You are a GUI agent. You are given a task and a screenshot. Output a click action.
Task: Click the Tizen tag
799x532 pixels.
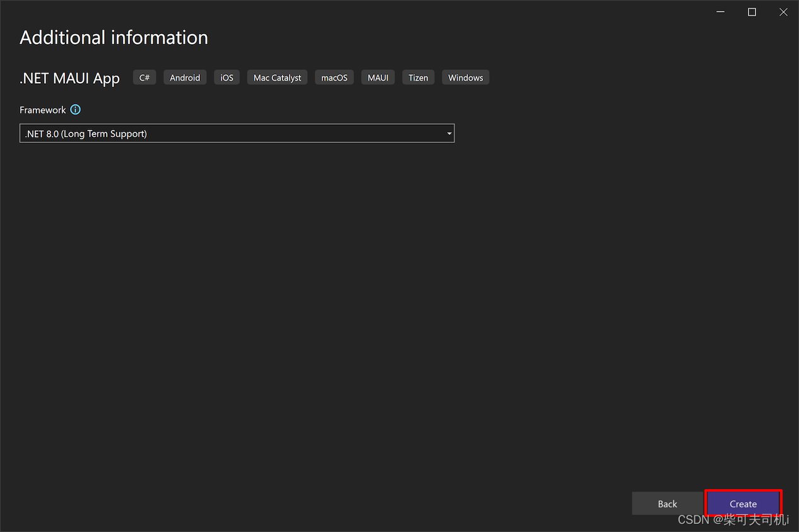(418, 78)
